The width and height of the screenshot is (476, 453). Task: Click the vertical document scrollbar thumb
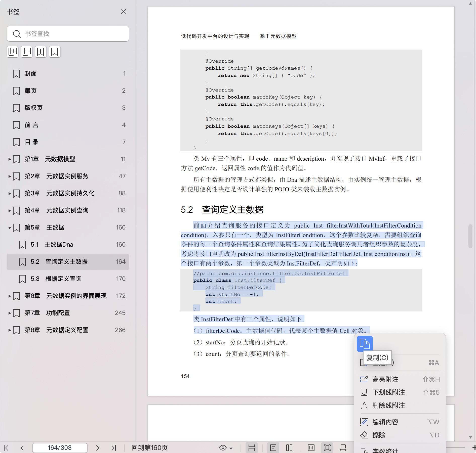470,236
